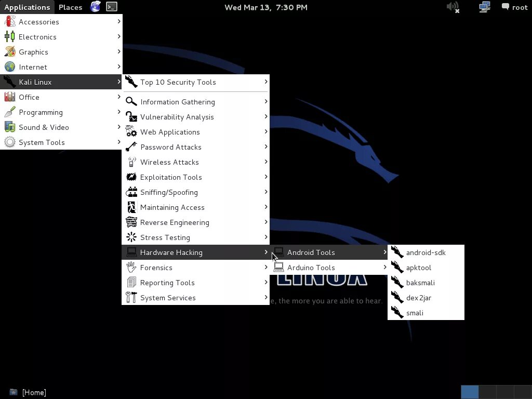The image size is (532, 399).
Task: Click the Maintaining Access icon
Action: click(131, 207)
